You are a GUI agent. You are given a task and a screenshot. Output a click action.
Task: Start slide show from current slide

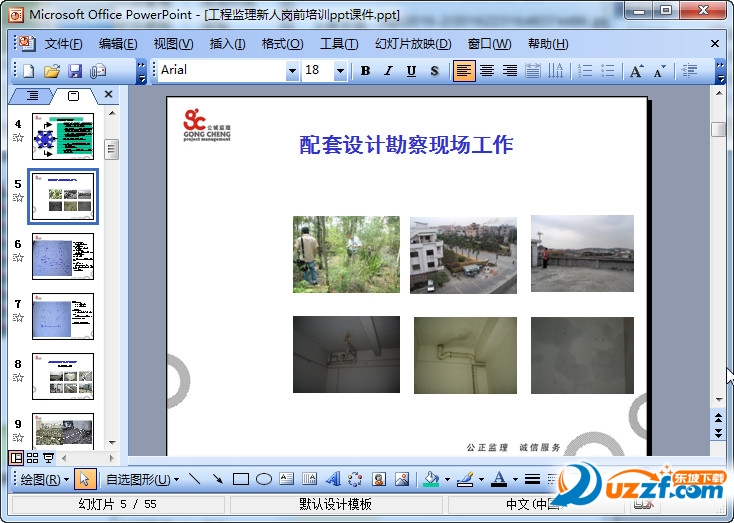(x=48, y=458)
